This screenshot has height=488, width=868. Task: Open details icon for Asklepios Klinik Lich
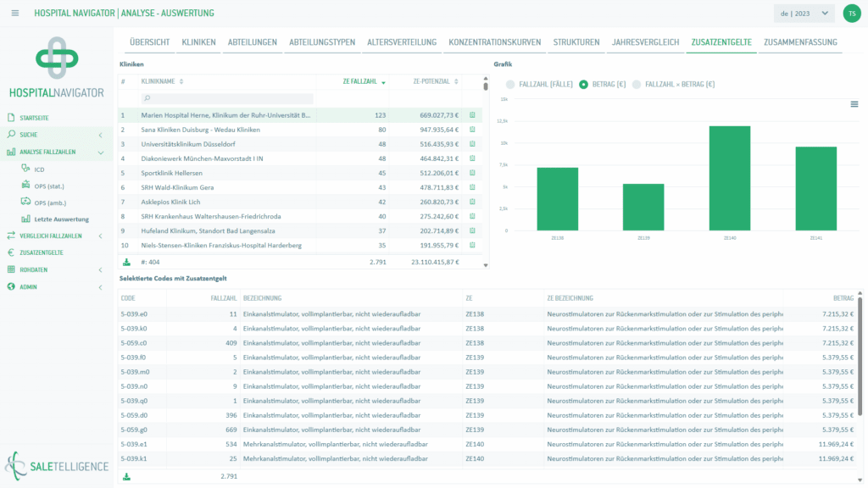(472, 202)
